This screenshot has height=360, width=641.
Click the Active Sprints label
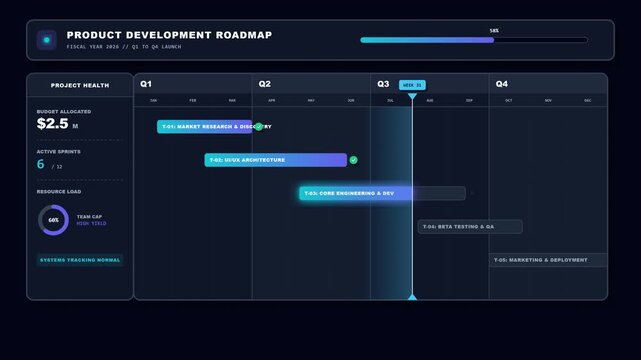point(58,152)
